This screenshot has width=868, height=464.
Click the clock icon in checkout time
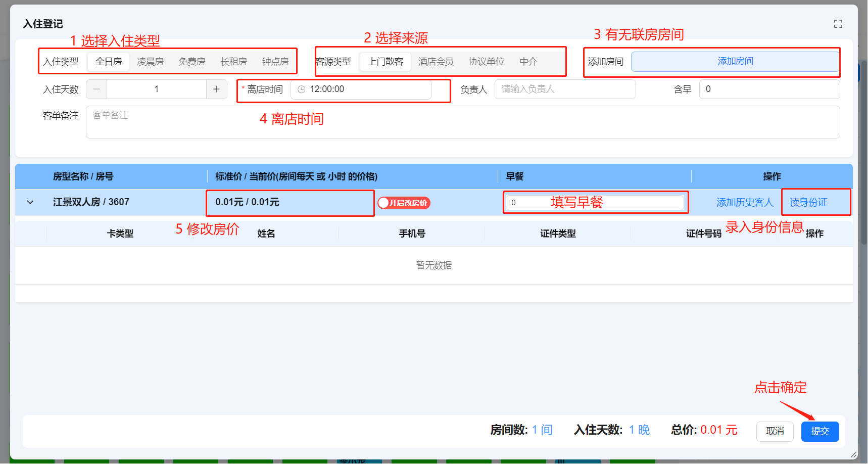(302, 89)
